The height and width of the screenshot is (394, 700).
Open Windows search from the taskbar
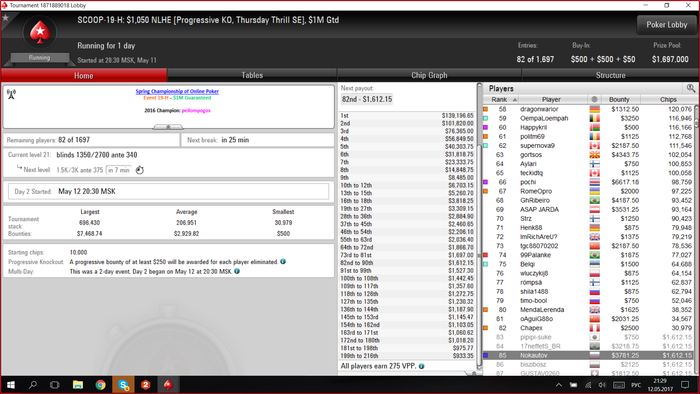click(33, 385)
